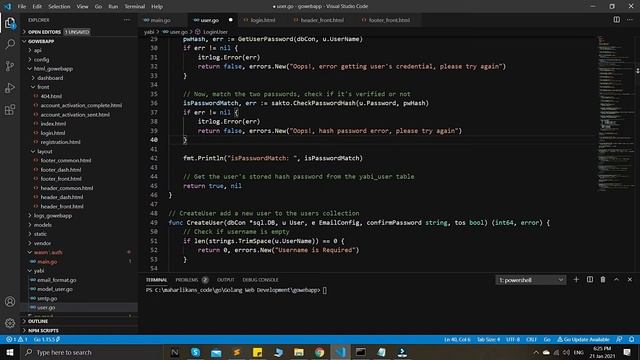Open the feedback icon in status bar

619,339
